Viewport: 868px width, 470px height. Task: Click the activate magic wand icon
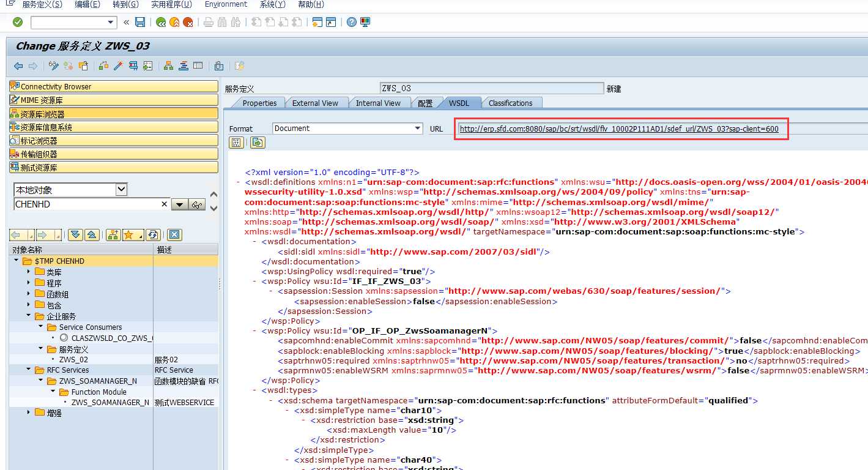(119, 66)
